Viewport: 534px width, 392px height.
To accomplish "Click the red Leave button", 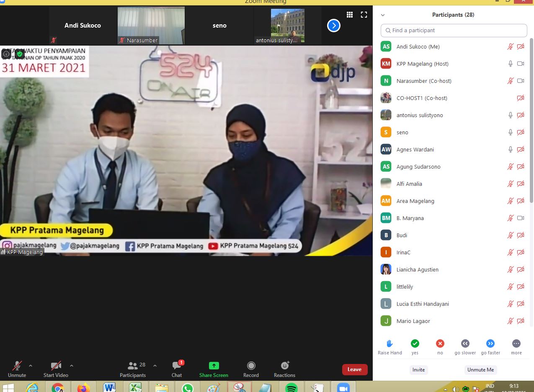I will point(354,369).
